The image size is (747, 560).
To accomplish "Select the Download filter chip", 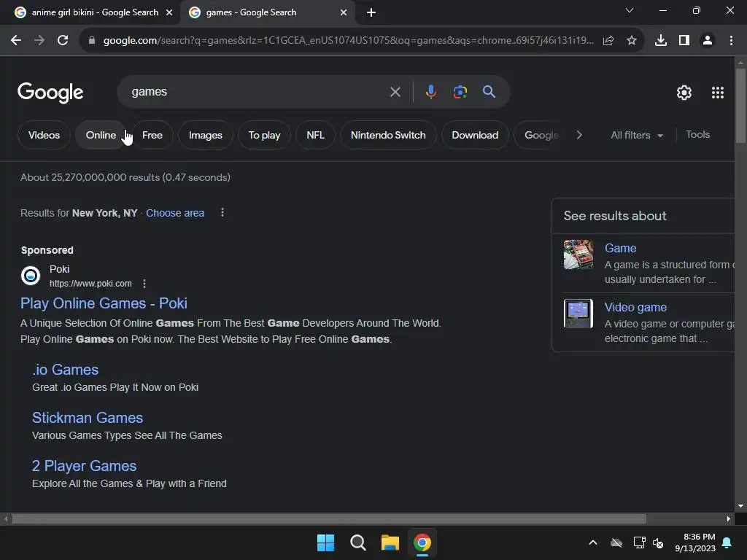I will click(475, 135).
